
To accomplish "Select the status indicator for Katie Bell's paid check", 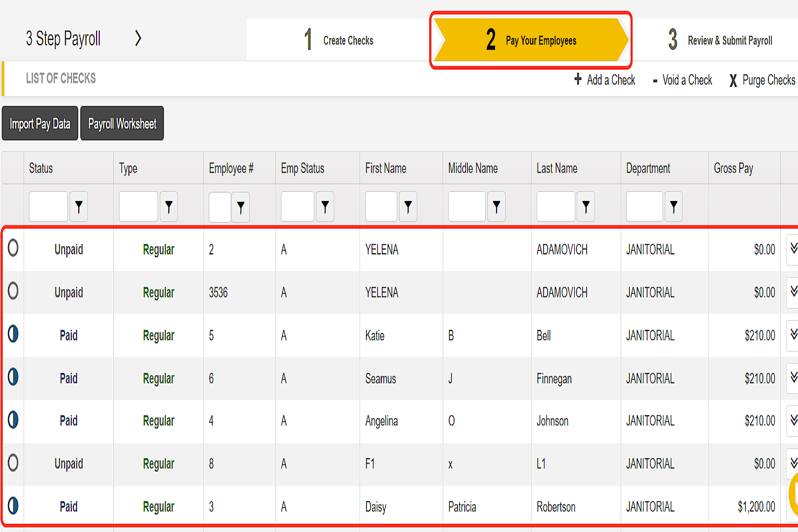I will coord(13,335).
